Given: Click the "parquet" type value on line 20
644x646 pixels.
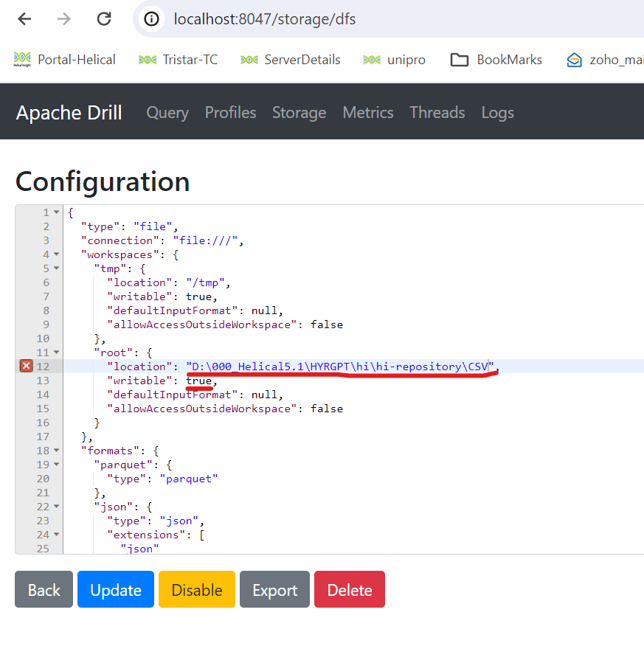Looking at the screenshot, I should tap(189, 479).
